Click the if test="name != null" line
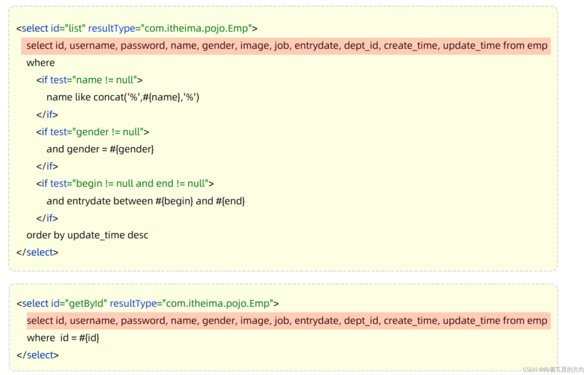Viewport: 588px width, 375px height. click(x=89, y=80)
